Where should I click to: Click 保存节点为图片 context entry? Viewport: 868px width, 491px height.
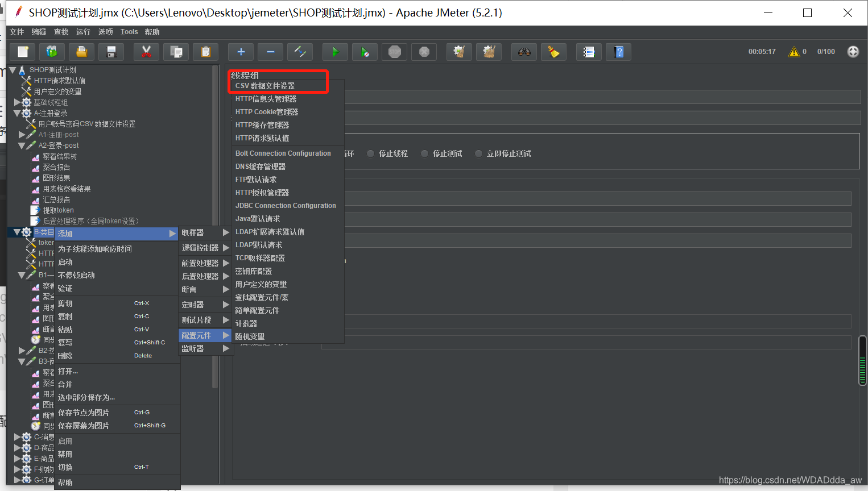117,413
